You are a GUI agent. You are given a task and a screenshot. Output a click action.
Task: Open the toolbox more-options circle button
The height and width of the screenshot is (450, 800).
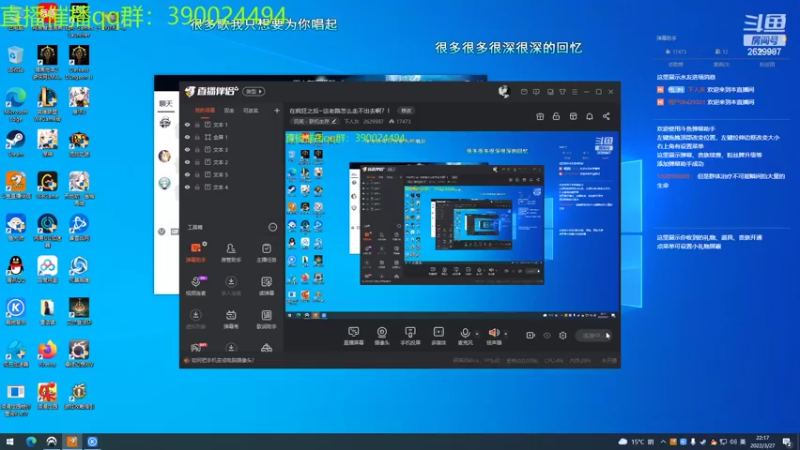pyautogui.click(x=273, y=227)
